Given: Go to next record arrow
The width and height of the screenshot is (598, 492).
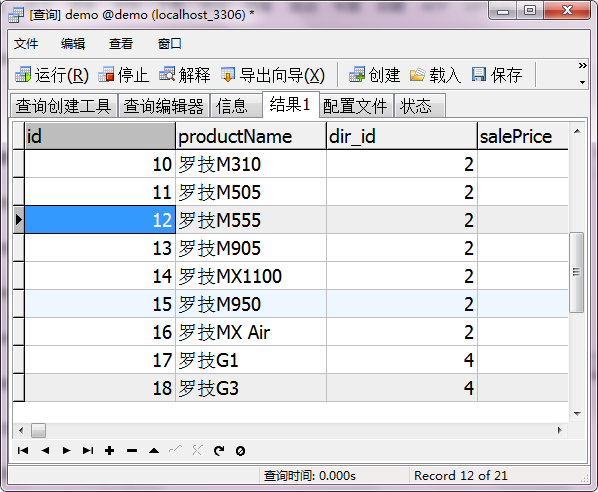Looking at the screenshot, I should 66,451.
